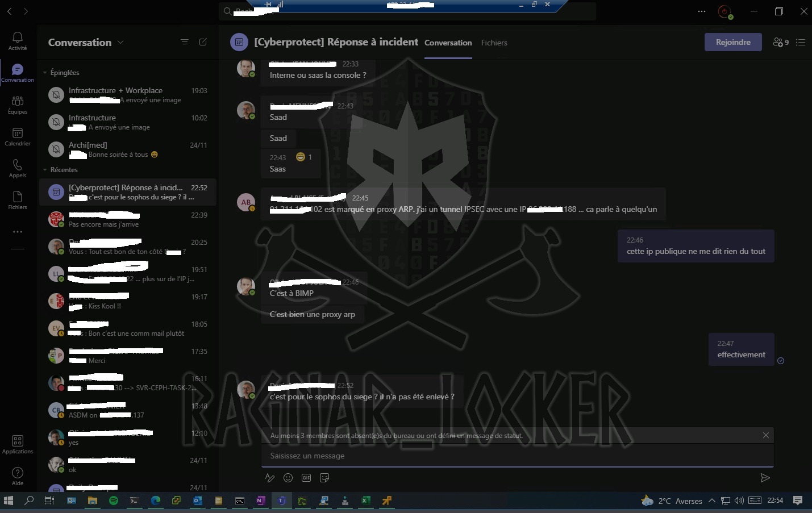Open Windows Start menu
This screenshot has height=513, width=812.
[x=9, y=501]
